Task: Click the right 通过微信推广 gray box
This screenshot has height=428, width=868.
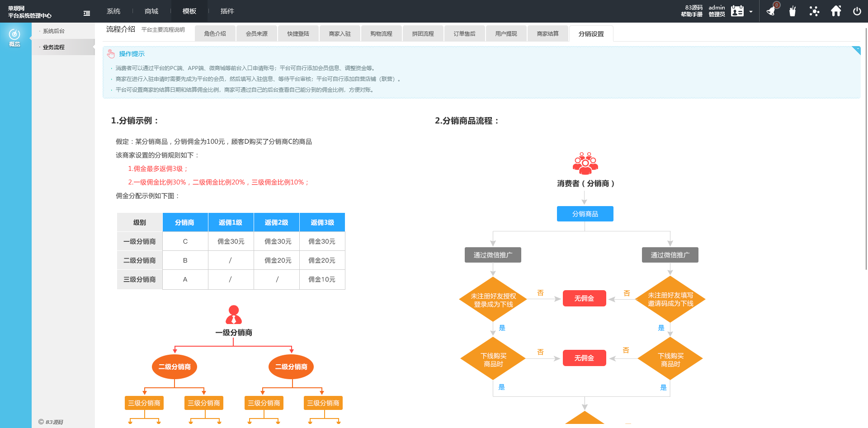Action: (x=670, y=255)
